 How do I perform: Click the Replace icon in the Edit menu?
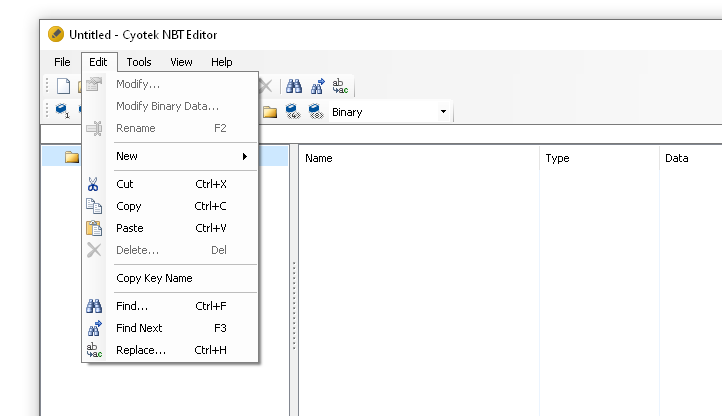pos(94,350)
